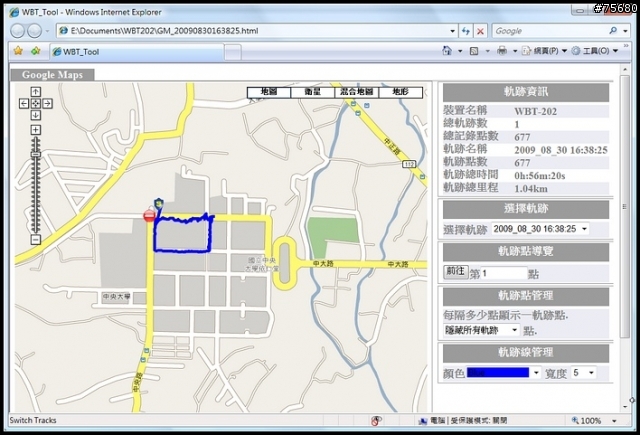
Task: Switch map view to 地形 (Terrain)
Action: click(x=400, y=92)
